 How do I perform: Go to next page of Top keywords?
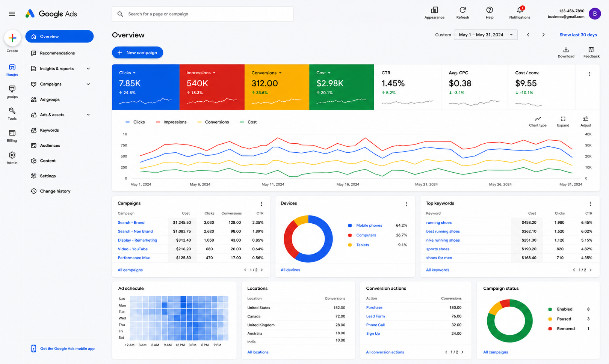pos(591,270)
